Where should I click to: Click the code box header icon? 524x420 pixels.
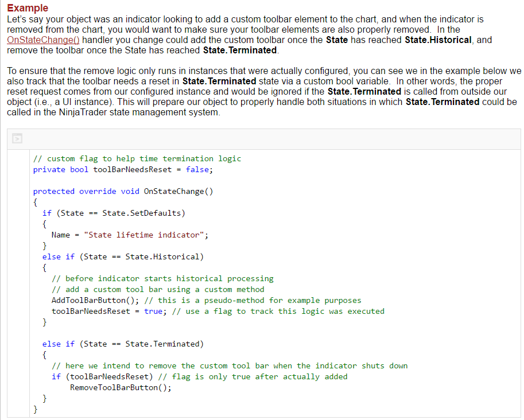(17, 138)
